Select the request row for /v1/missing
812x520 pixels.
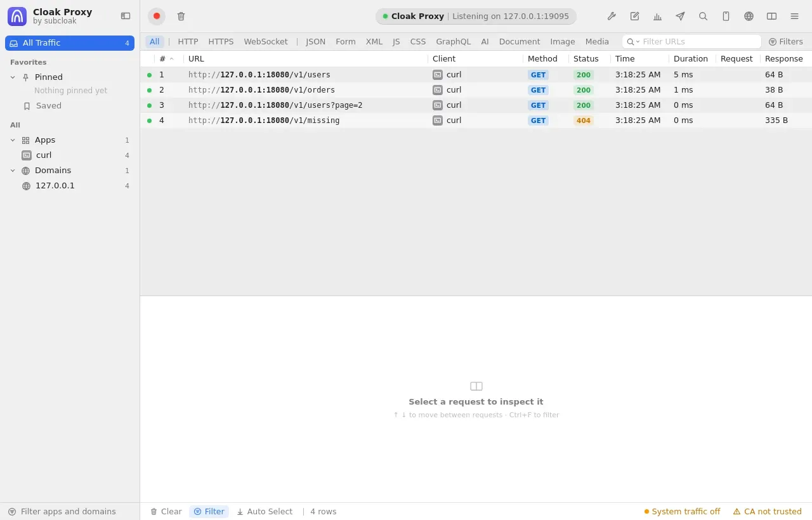[x=476, y=120]
